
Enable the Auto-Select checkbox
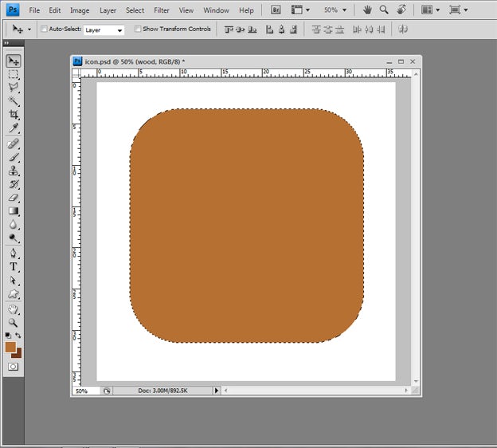[44, 29]
